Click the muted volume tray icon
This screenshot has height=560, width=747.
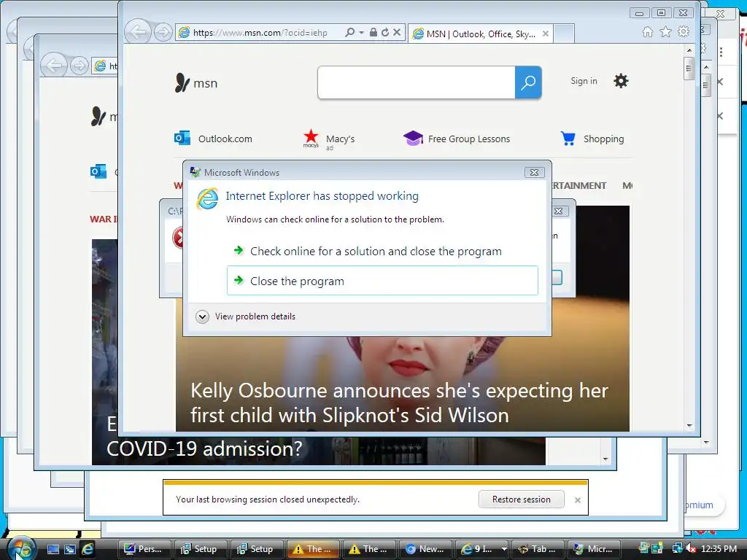[690, 549]
